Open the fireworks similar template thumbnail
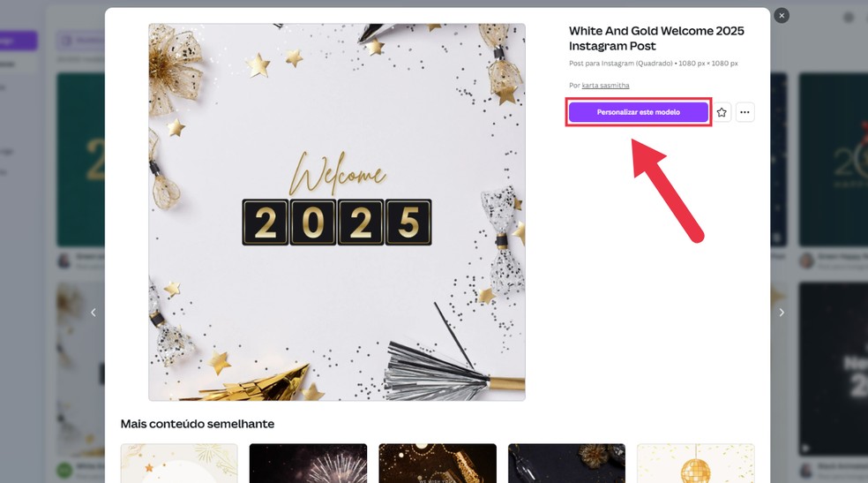Screen dimensions: 868x483 tap(308, 463)
